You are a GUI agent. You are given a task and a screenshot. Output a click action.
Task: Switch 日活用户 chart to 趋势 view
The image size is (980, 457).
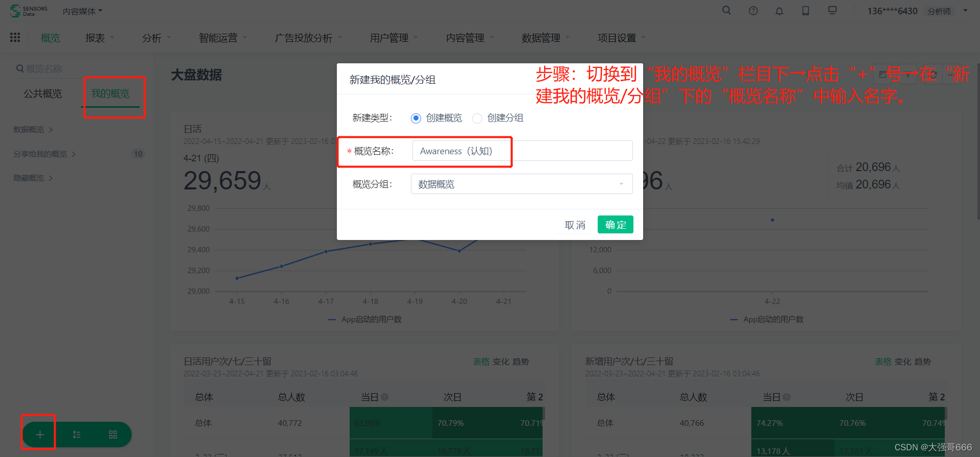click(521, 362)
